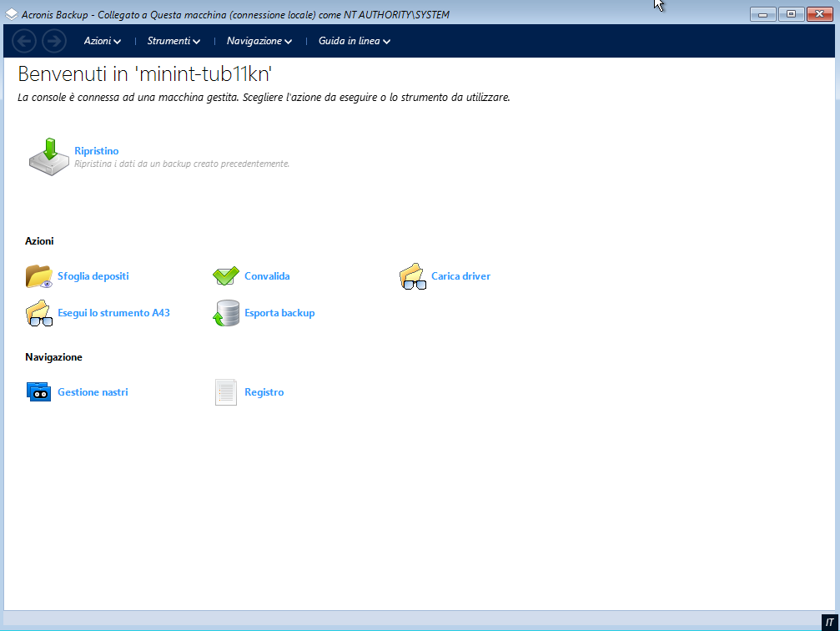
Task: Click the green checkmark Convalida icon
Action: point(225,276)
